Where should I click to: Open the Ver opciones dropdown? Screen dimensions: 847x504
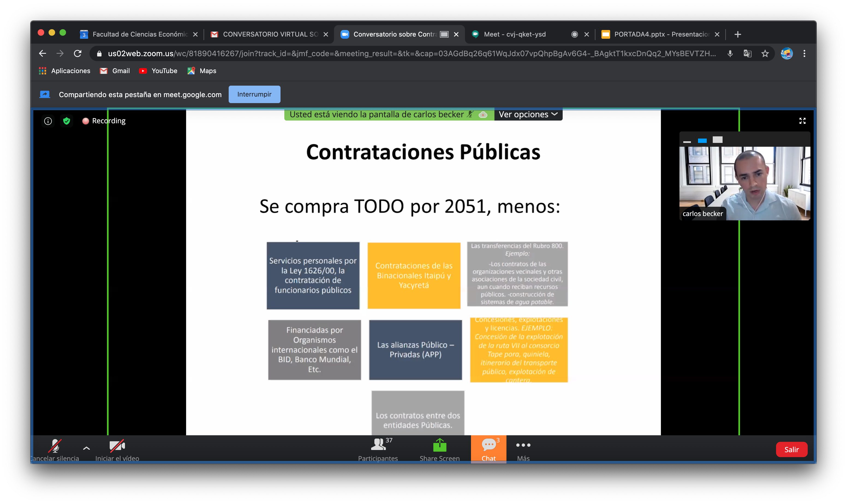(x=528, y=115)
